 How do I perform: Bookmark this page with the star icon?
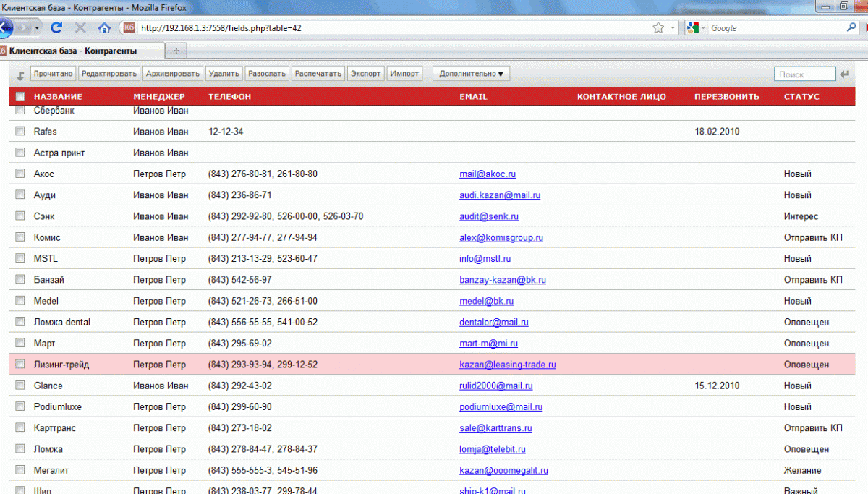[x=658, y=27]
